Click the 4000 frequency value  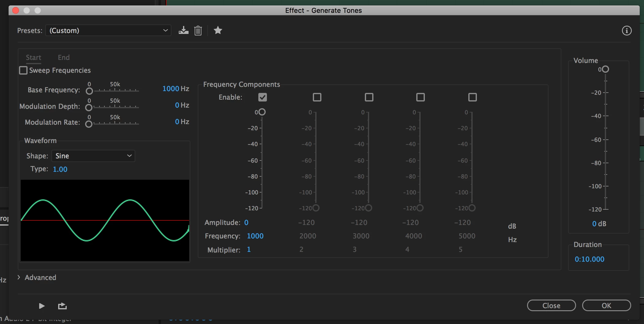pos(414,236)
